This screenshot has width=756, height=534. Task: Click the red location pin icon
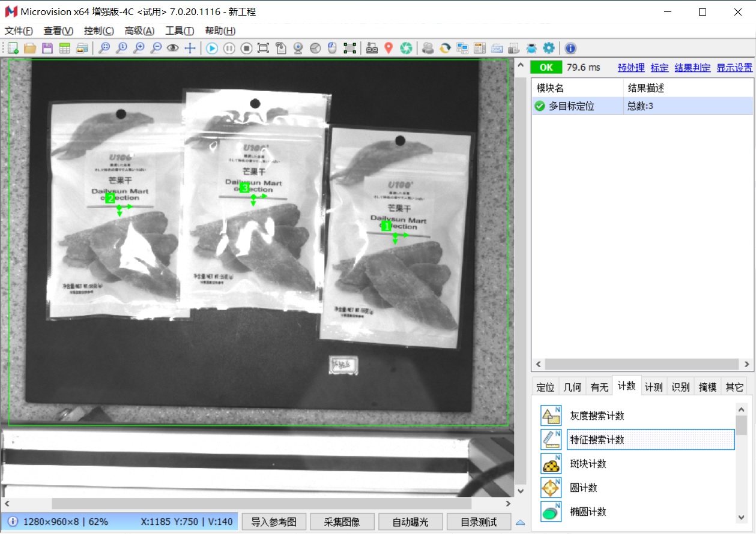click(389, 49)
